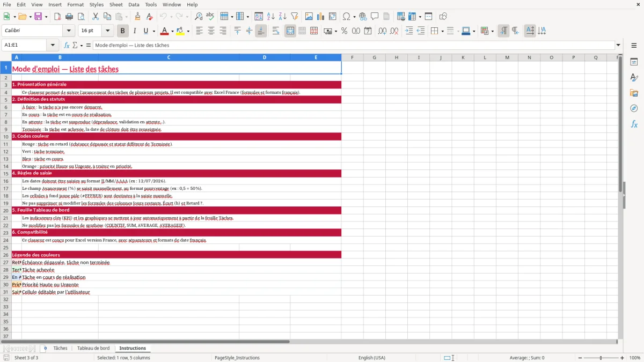
Task: Expand the Name Box dropdown
Action: 53,46
